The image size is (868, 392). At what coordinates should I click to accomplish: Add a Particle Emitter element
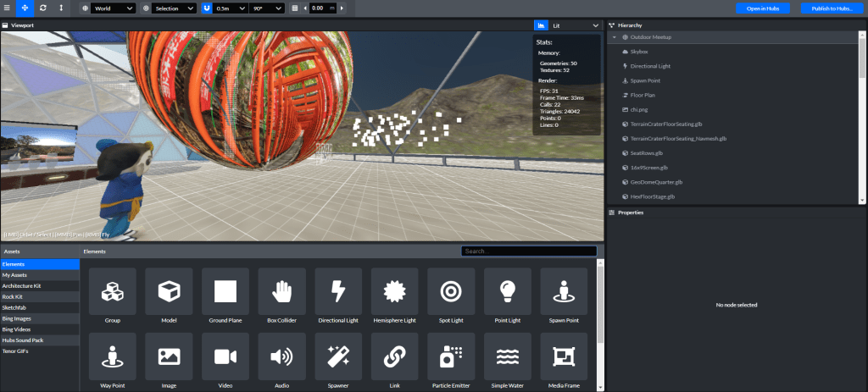coord(451,358)
